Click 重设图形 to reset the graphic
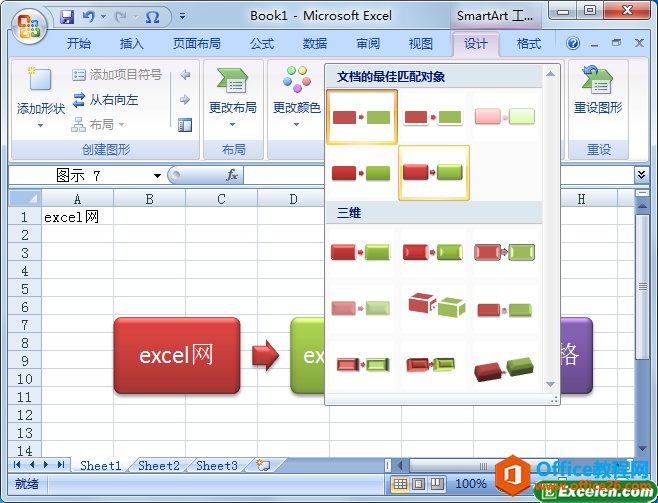 [598, 90]
